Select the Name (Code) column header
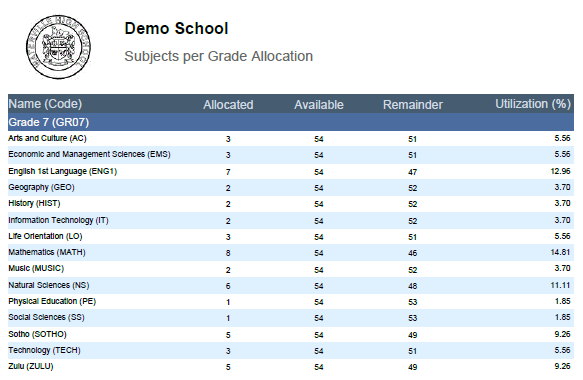 tap(45, 104)
